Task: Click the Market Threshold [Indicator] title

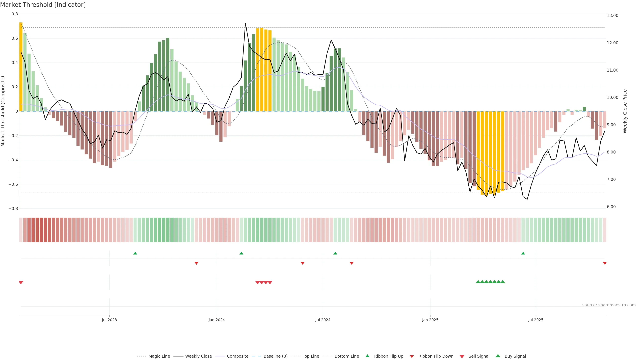Action: [x=43, y=5]
